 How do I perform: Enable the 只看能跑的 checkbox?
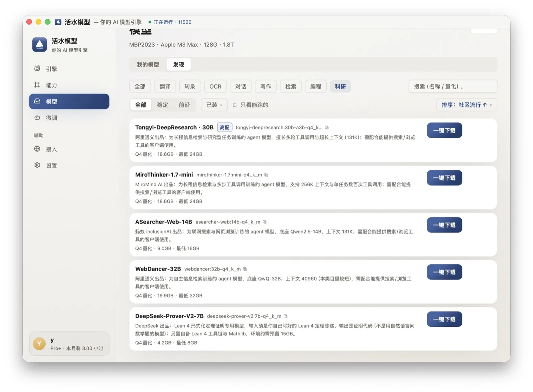[235, 105]
